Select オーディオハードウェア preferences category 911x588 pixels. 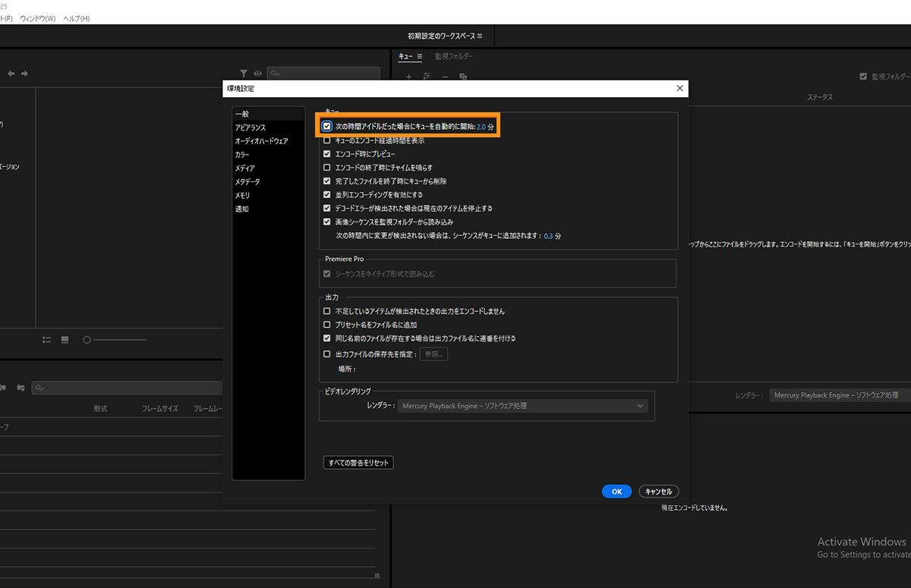tap(268, 141)
